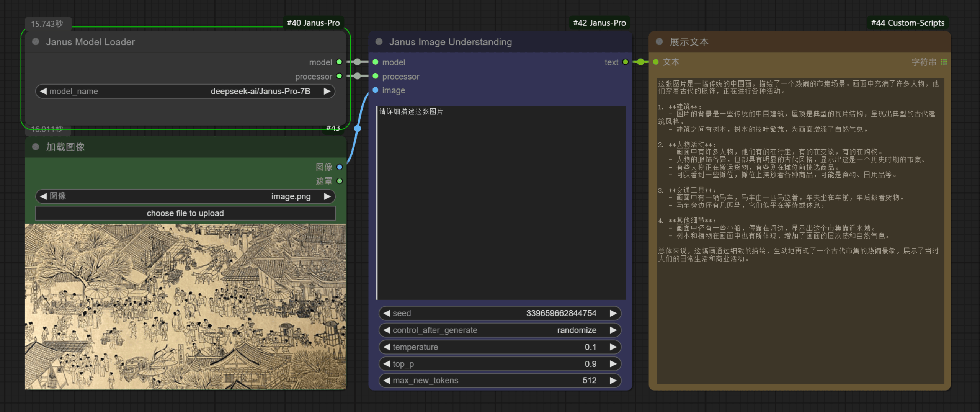Click the 字符串 output grid port
The image size is (980, 412).
point(944,62)
